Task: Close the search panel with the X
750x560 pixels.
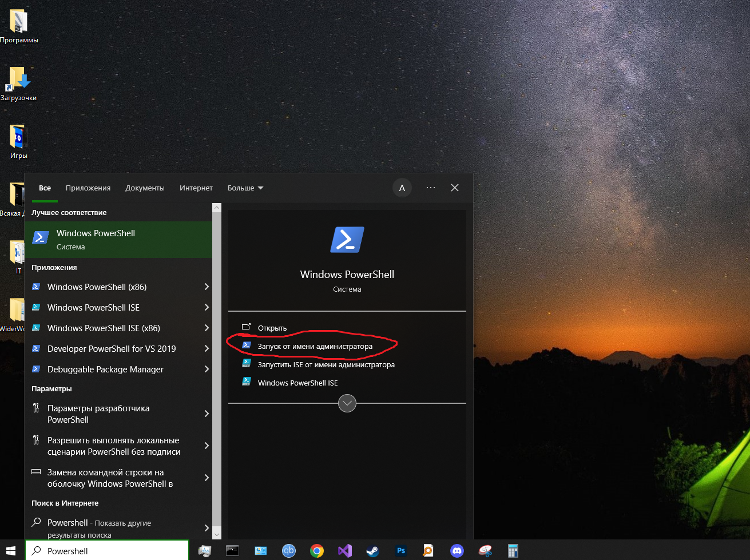Action: click(x=455, y=188)
